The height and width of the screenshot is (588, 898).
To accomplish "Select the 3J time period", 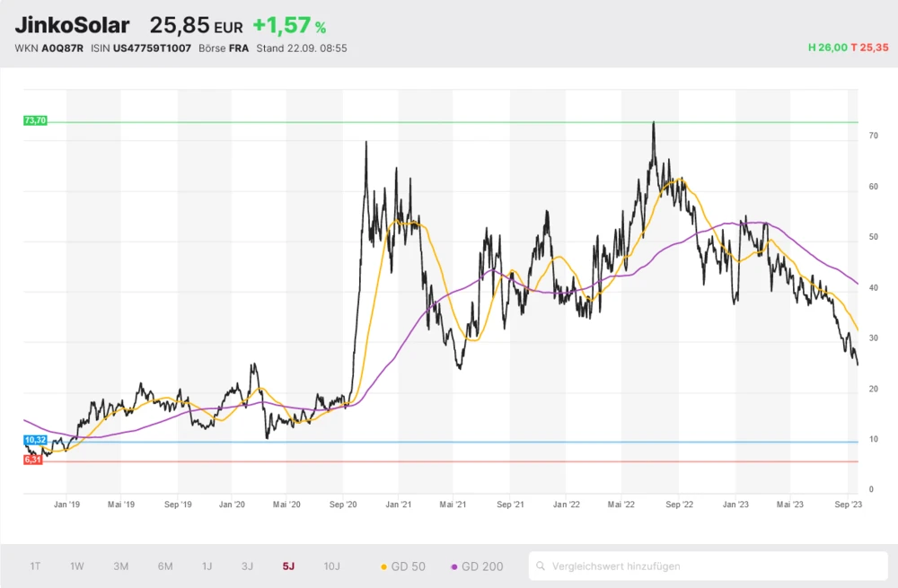I will coord(247,566).
